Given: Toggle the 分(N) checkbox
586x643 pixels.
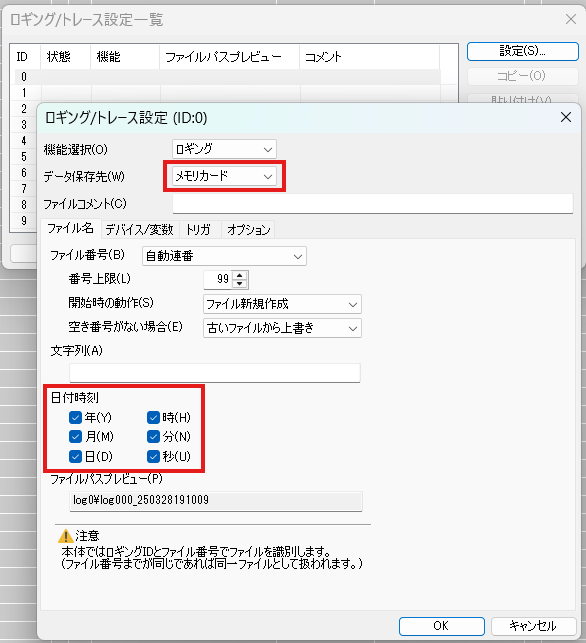Looking at the screenshot, I should pos(153,436).
